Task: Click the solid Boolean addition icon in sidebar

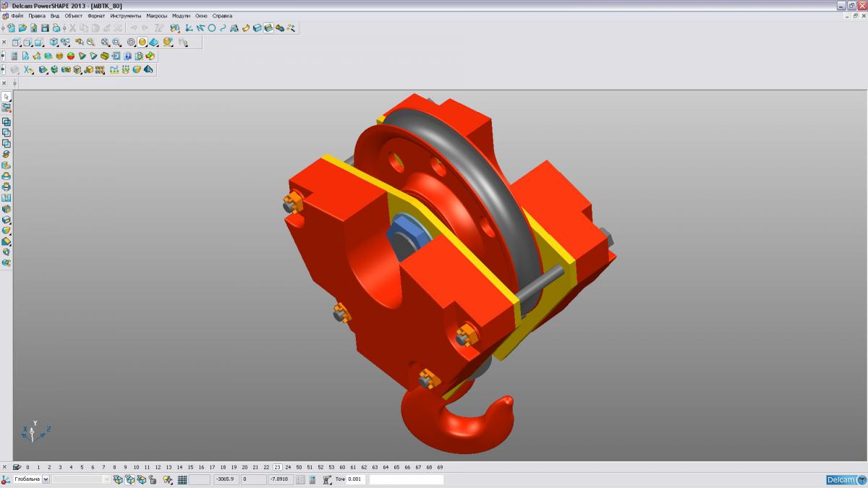Action: point(7,121)
